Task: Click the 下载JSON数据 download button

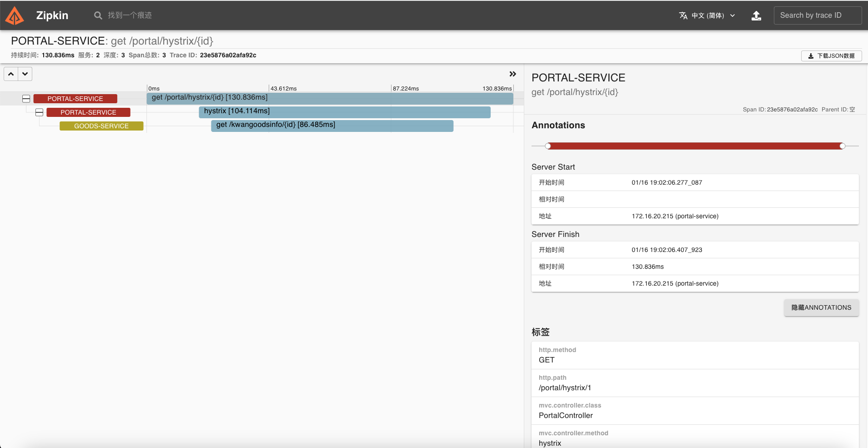Action: point(831,56)
